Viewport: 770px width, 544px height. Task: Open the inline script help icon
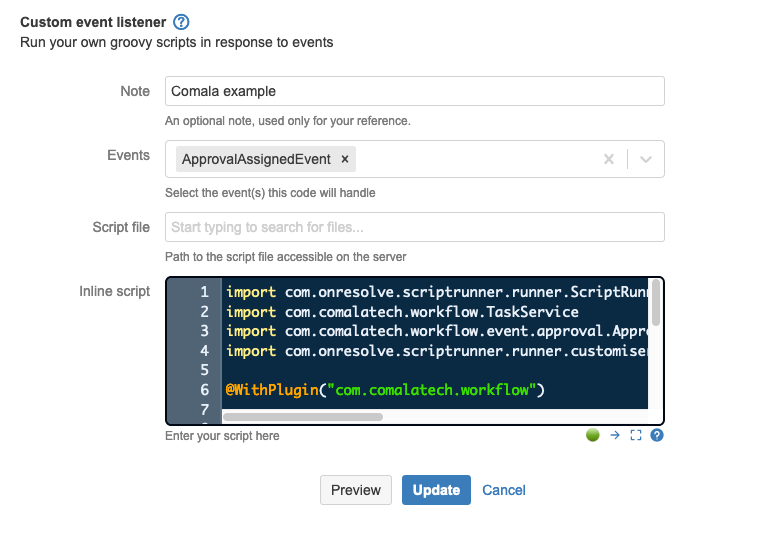coord(657,435)
